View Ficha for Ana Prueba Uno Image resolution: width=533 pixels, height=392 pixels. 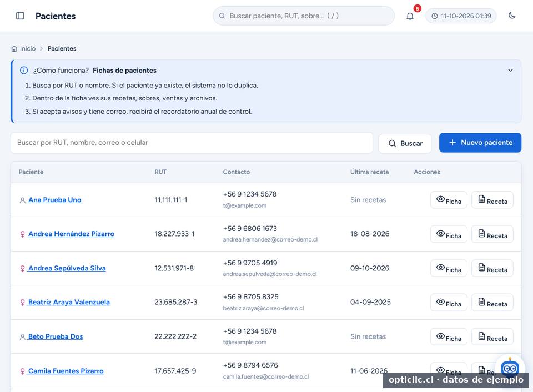click(449, 200)
